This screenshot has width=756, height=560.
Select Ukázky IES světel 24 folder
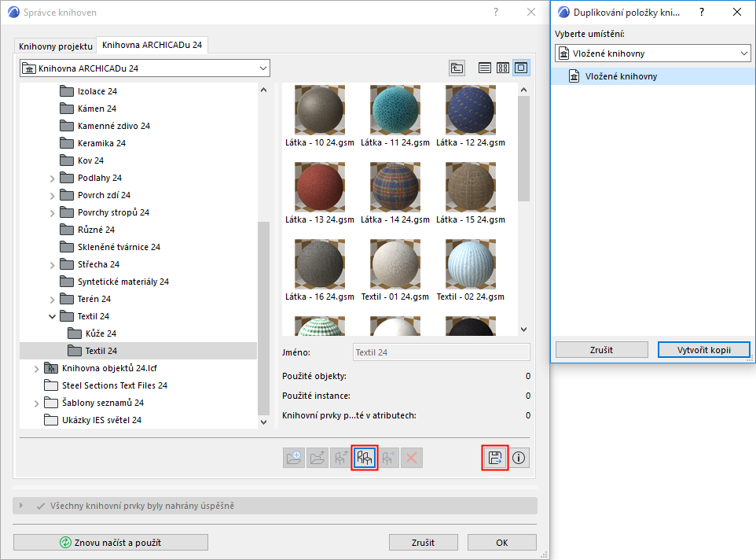tap(93, 420)
